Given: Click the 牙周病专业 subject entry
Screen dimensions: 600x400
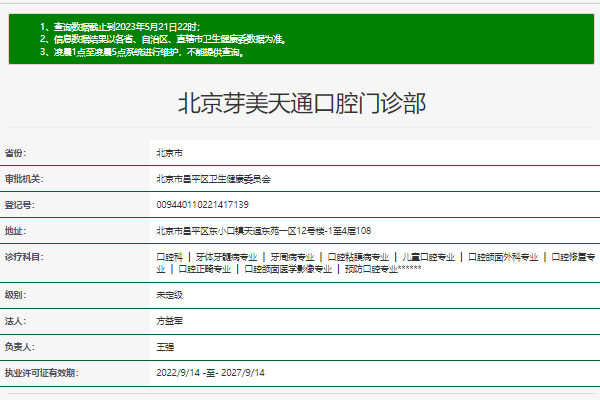Looking at the screenshot, I should click(x=292, y=257).
